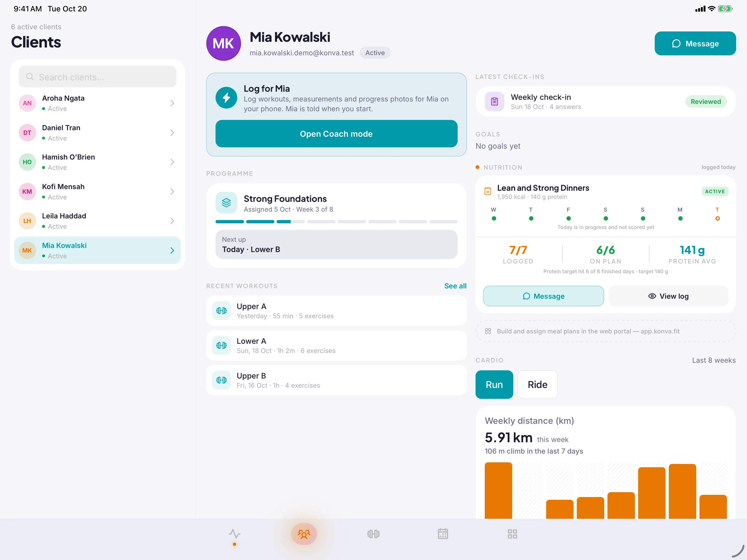
Task: Open Next up Today Lower B
Action: click(x=336, y=244)
